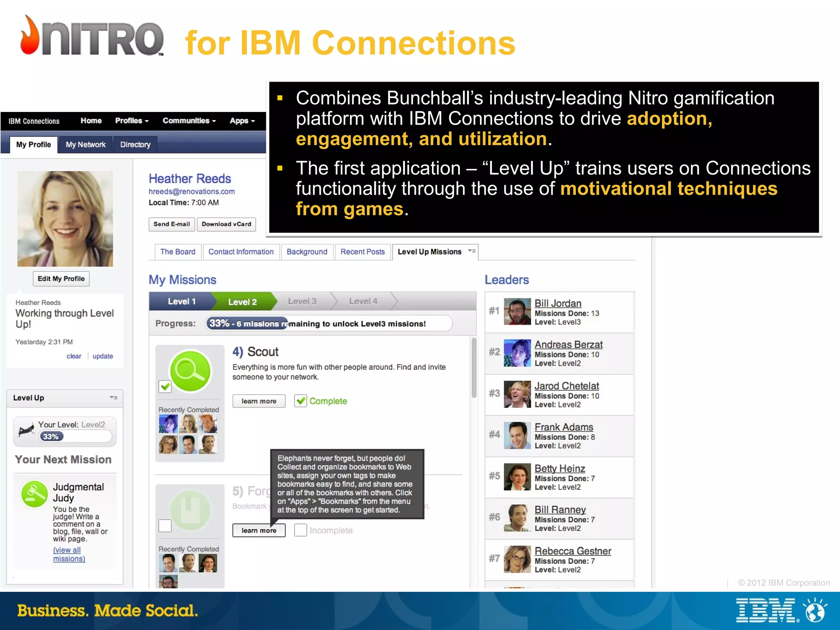
Task: Click the globe icon beside IBM logo
Action: [x=815, y=611]
